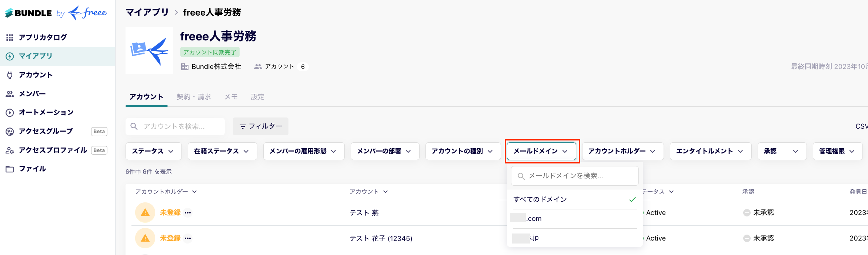Image resolution: width=868 pixels, height=255 pixels.
Task: Expand the ステータス filter dropdown
Action: click(154, 151)
